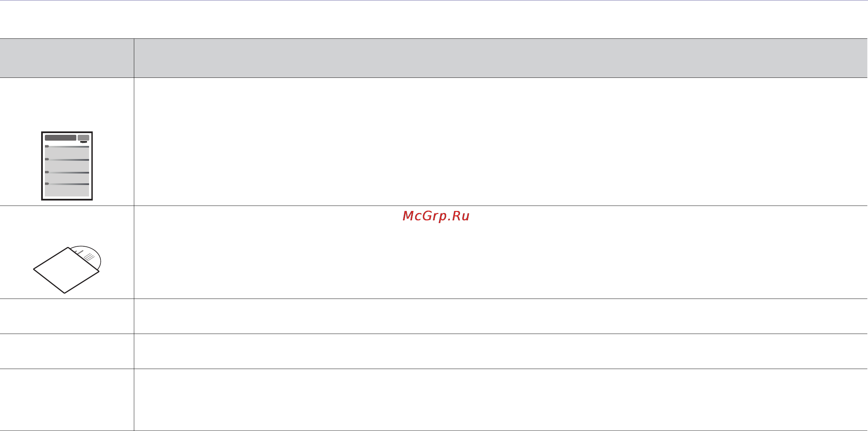This screenshot has width=868, height=431.
Task: Click the blank narrow cell directly below the CD illustration
Action: click(x=67, y=316)
